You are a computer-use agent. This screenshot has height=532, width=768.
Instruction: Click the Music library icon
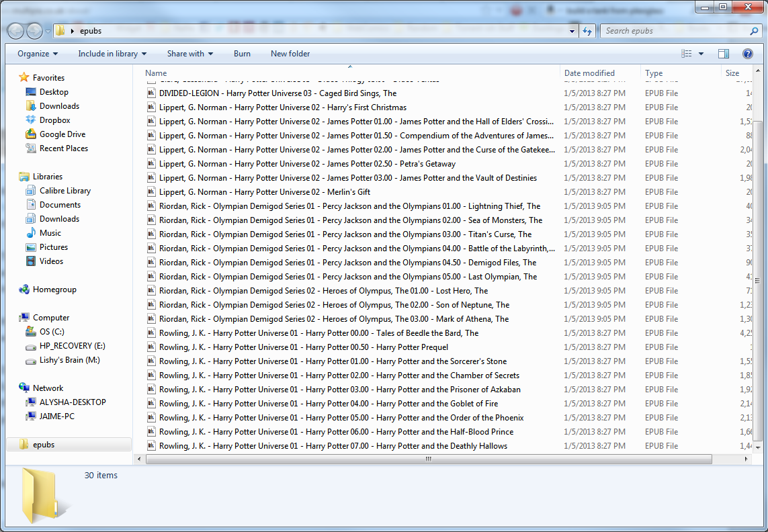point(31,233)
